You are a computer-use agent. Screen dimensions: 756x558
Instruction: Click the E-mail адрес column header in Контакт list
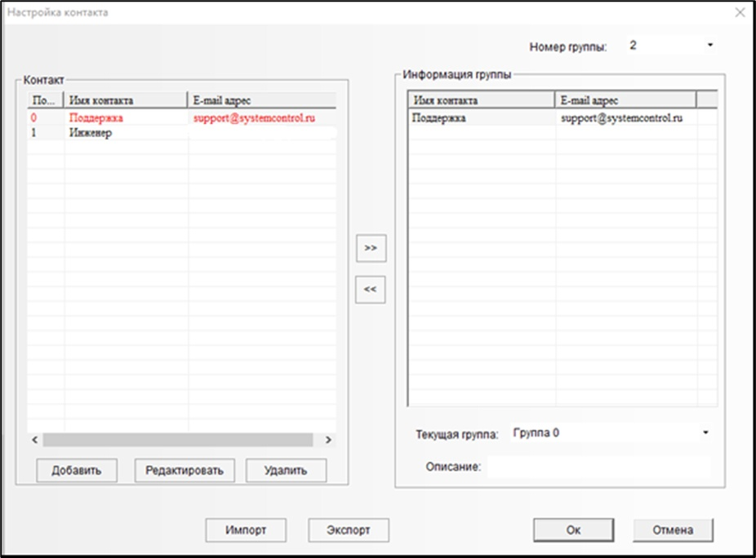pos(262,100)
